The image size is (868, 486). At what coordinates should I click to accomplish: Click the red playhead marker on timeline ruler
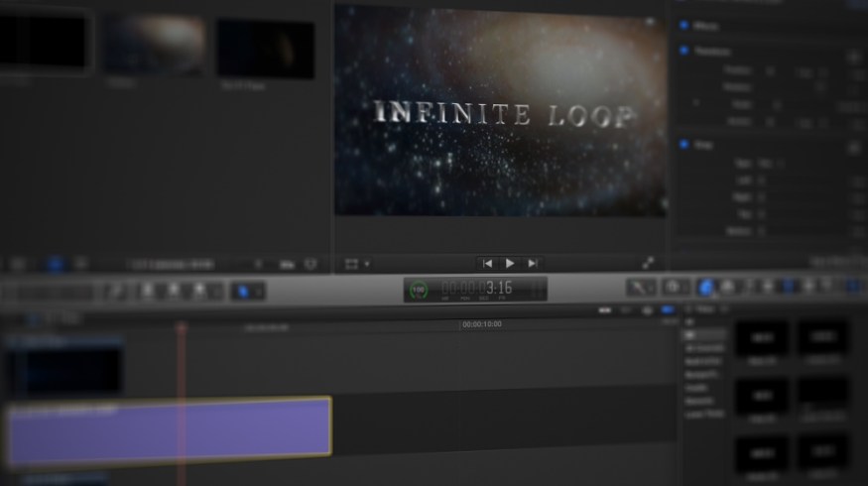182,325
